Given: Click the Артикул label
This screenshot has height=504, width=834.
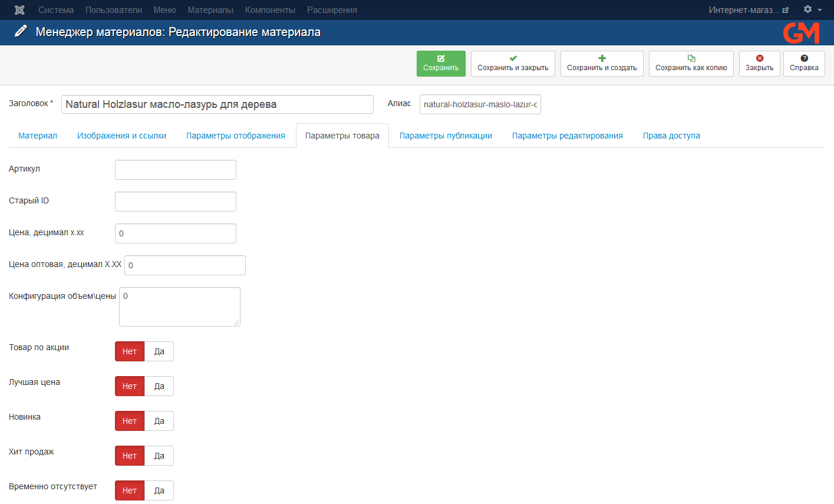Looking at the screenshot, I should (24, 169).
